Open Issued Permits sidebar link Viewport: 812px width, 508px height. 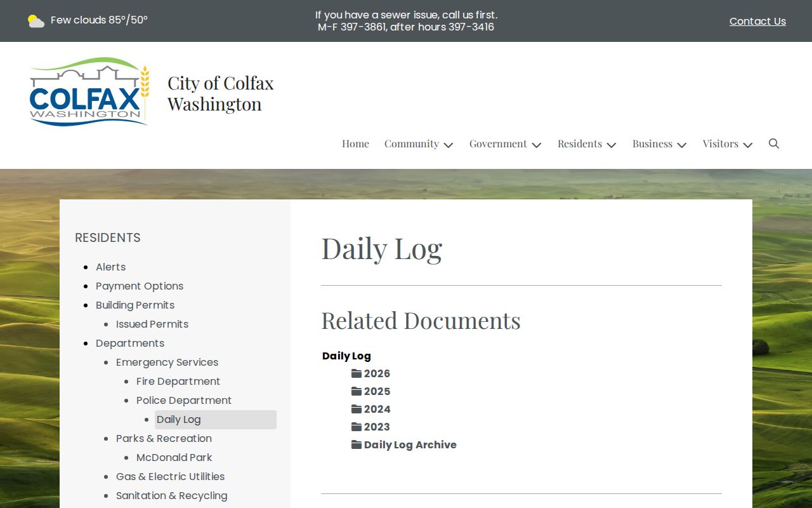[x=152, y=324]
